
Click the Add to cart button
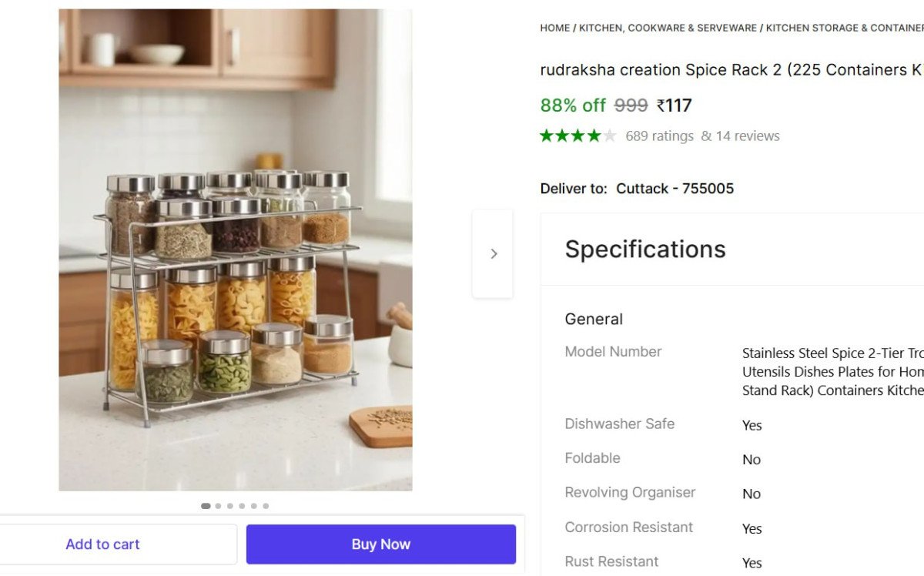[x=102, y=544]
